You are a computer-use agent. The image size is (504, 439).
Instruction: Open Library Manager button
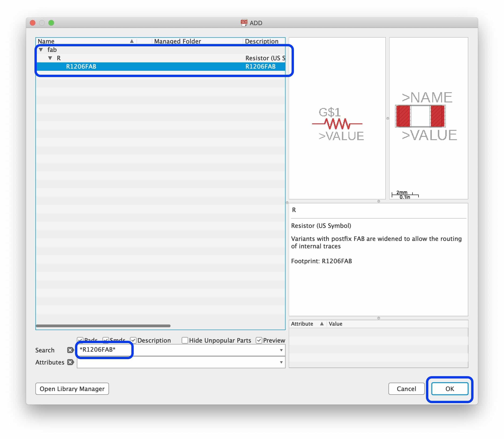(x=72, y=389)
